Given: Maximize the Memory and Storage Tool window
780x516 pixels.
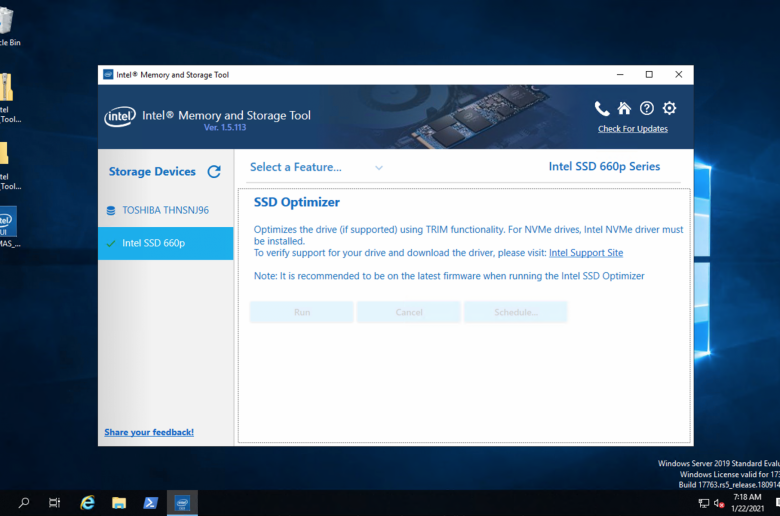Looking at the screenshot, I should (649, 75).
